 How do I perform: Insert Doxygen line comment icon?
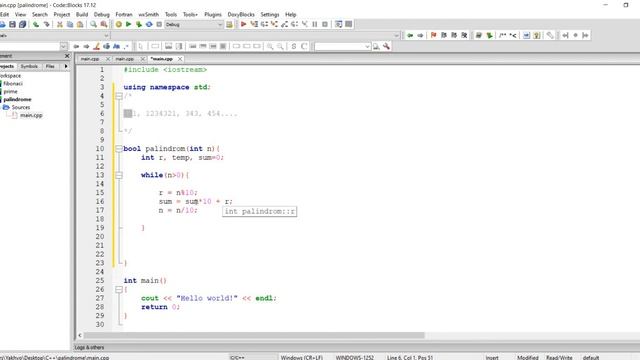[x=513, y=36]
